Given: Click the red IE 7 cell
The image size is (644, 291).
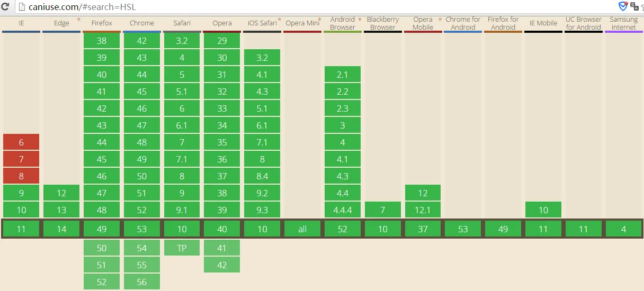Looking at the screenshot, I should click(21, 159).
